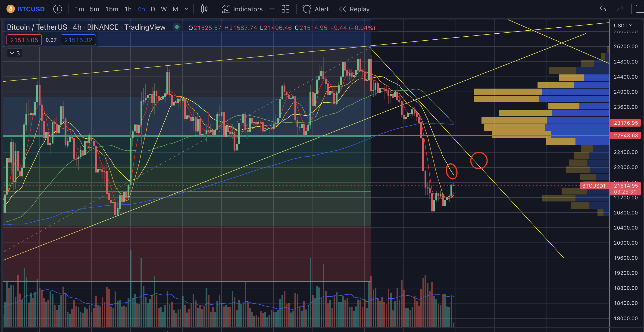Viewport: 644px width, 332px height.
Task: Click the red sell price 21515.05 button
Action: [24, 40]
